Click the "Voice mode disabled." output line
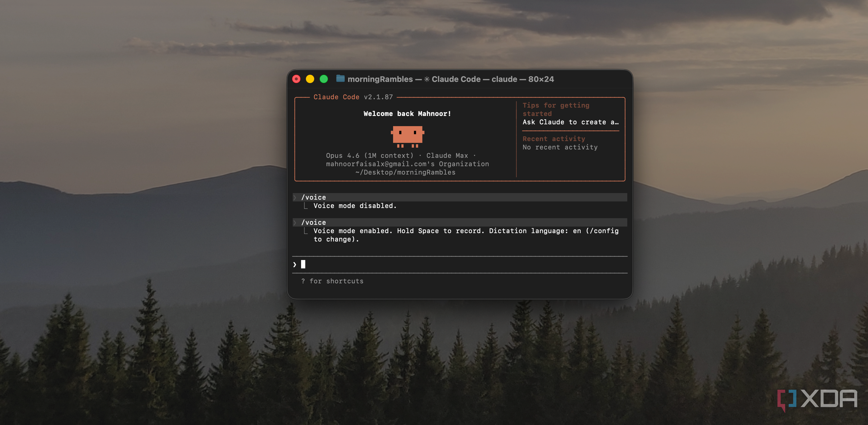Viewport: 868px width, 425px height. tap(355, 206)
